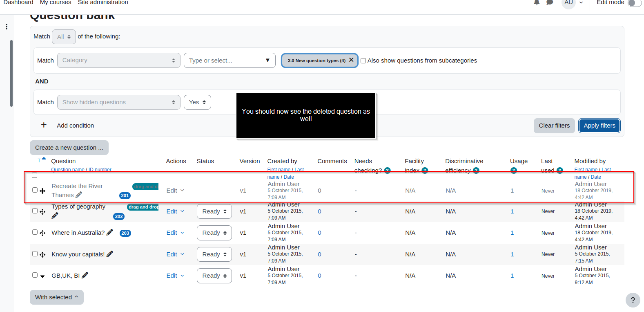Click help icon next to Facility index
This screenshot has width=644, height=312.
click(425, 171)
